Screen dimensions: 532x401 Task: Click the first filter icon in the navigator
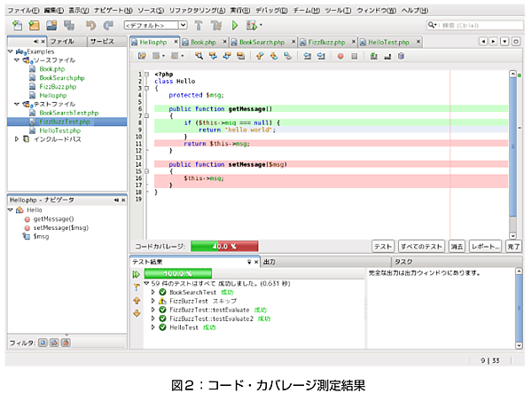coord(43,342)
